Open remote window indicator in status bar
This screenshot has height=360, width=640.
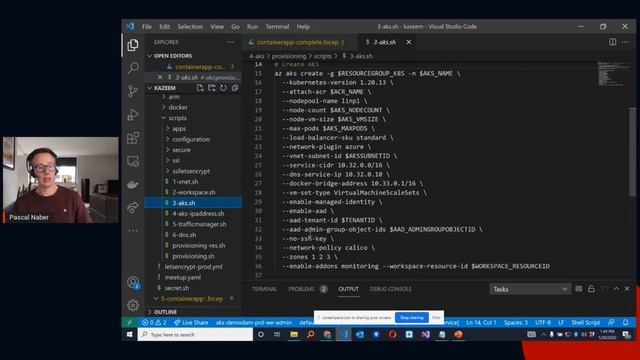point(129,322)
